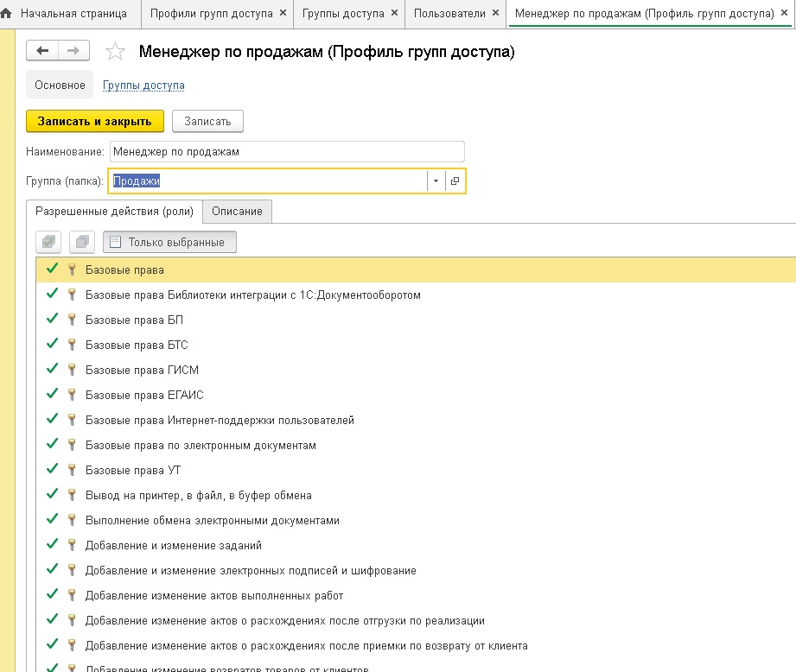Toggle checkmark for Базовые права по электронным документам
Viewport: 796px width, 672px height.
click(52, 444)
